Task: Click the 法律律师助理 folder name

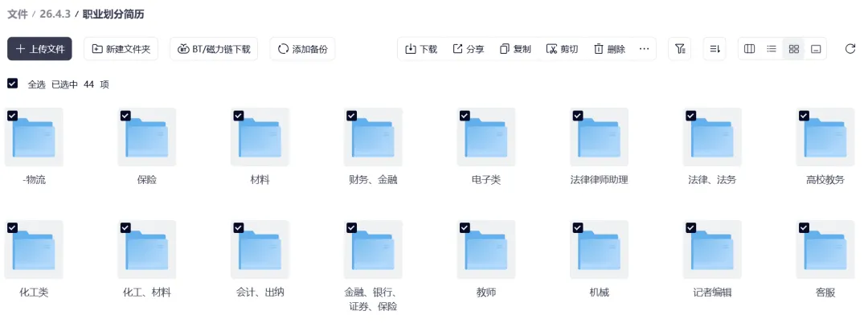Action: point(599,180)
